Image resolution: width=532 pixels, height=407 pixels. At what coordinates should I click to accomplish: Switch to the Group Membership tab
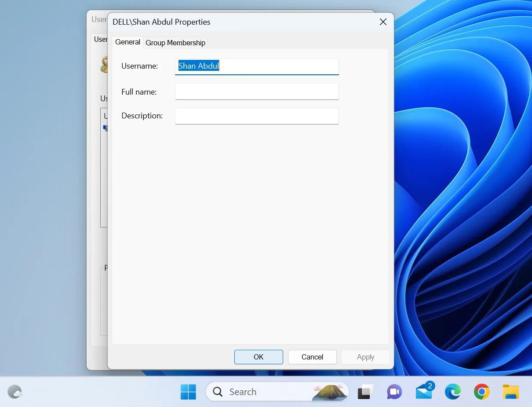click(x=175, y=42)
